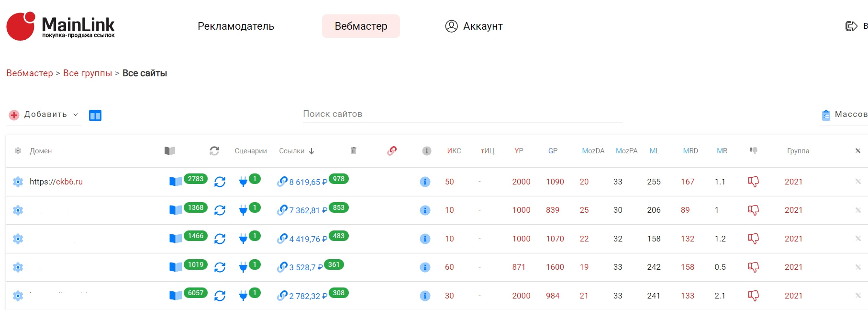This screenshot has width=868, height=310.
Task: Click the red broken-link column header icon
Action: [392, 151]
